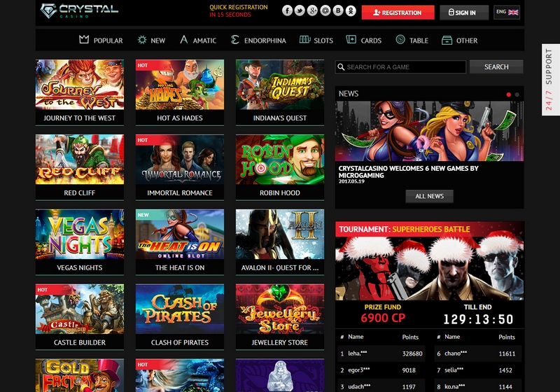Open the ENG language selector
Viewport: 560px width, 392px height.
click(x=507, y=13)
